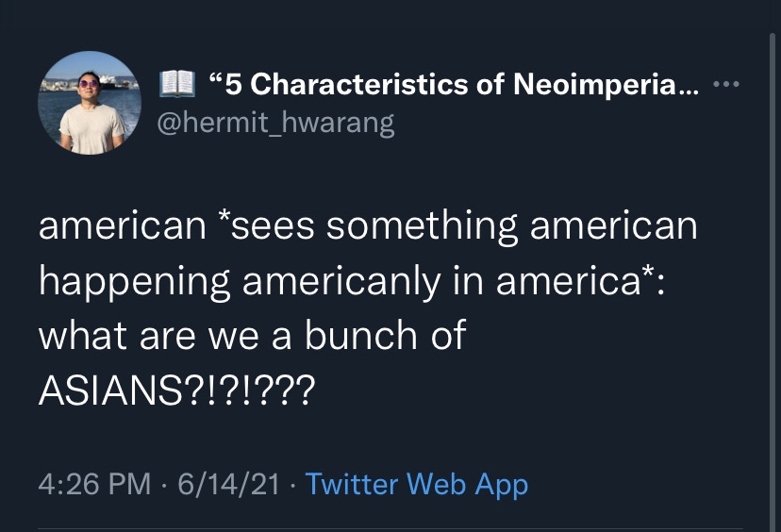Go to the @hermit_hwarang handle
Screen dimensions: 781x532
[x=274, y=123]
